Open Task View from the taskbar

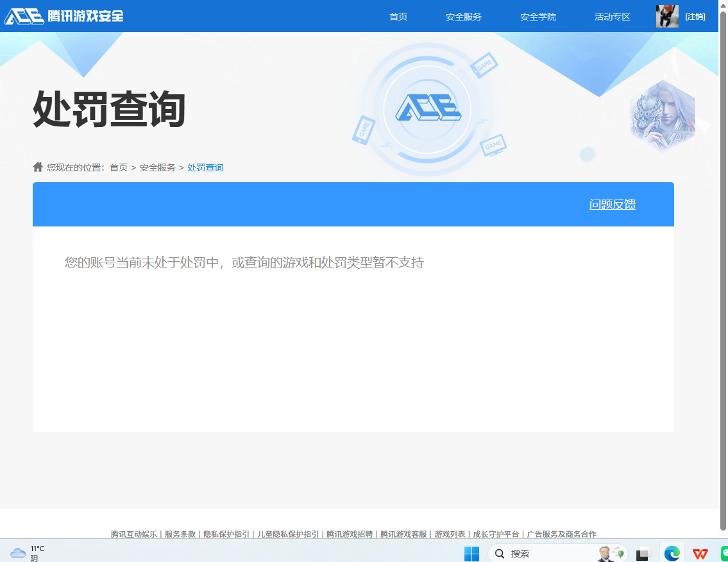click(x=643, y=552)
